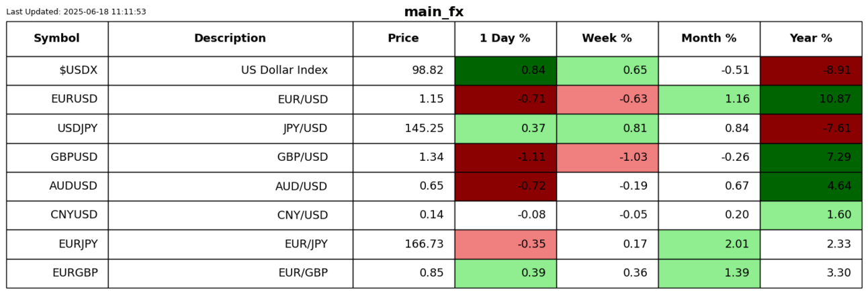This screenshot has width=868, height=294.
Task: Select the Year % column header
Action: (x=811, y=38)
